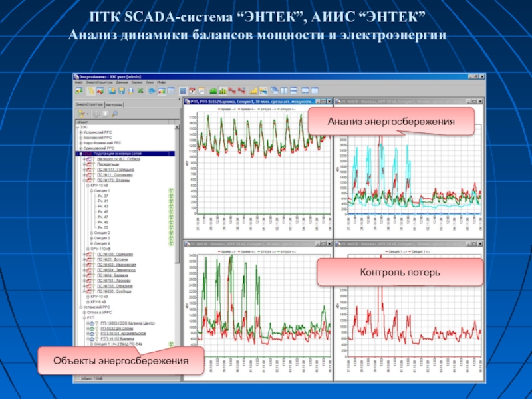Click the green-yellow bar chart toolbar icon

click(223, 91)
